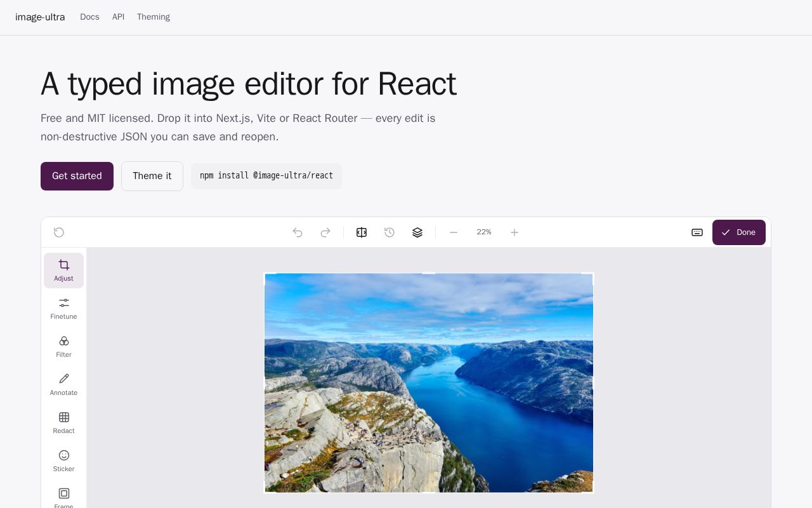
Task: Open the edit history clock icon
Action: [x=390, y=232]
